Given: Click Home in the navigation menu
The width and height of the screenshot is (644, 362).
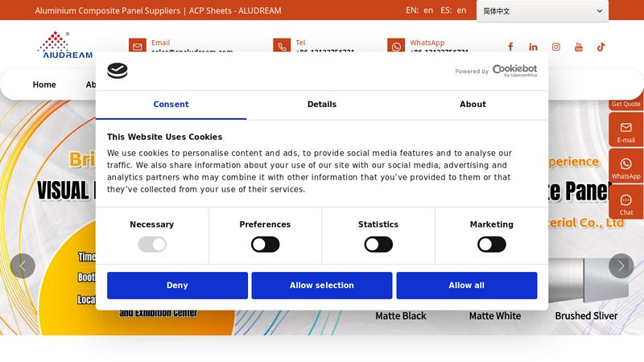Looking at the screenshot, I should 44,84.
